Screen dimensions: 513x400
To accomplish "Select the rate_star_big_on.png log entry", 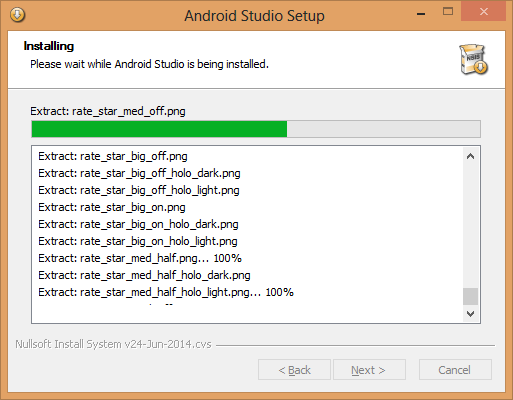I will [112, 207].
